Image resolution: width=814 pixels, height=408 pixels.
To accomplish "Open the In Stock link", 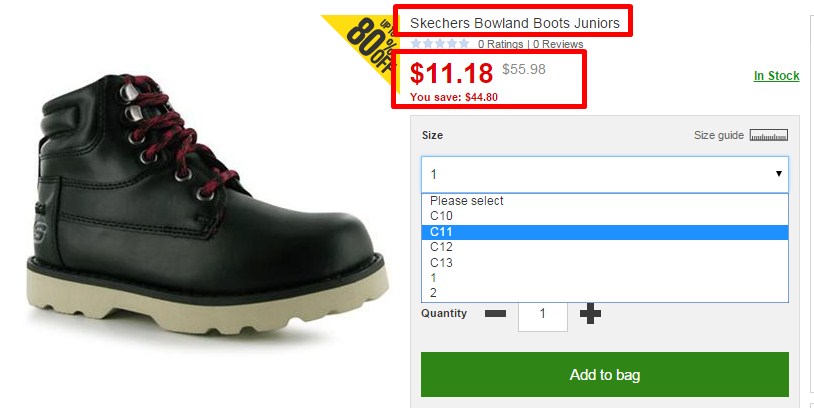I will pos(777,76).
